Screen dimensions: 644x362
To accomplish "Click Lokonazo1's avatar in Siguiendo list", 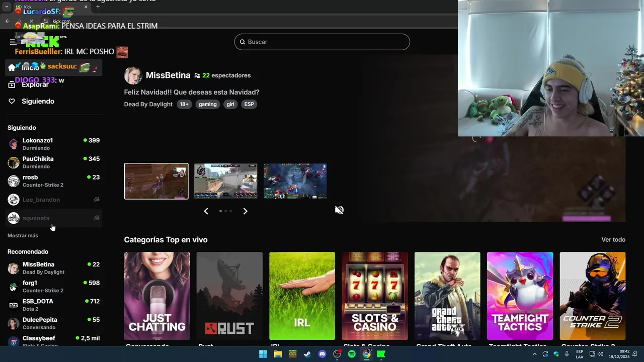I will pos(14,144).
